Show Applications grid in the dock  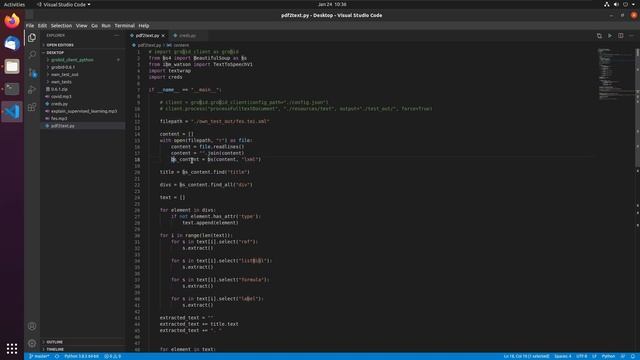(12, 348)
